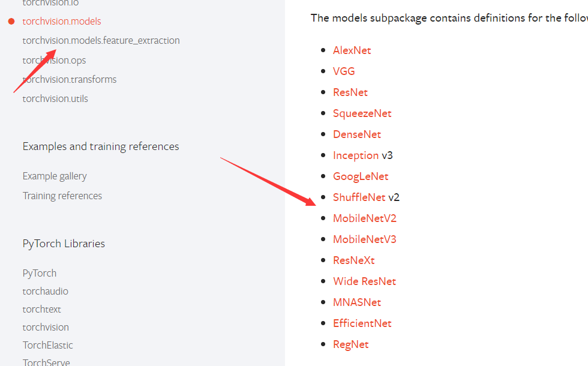This screenshot has height=366, width=588.
Task: Open the ShuffleNet v2 link
Action: pos(359,197)
